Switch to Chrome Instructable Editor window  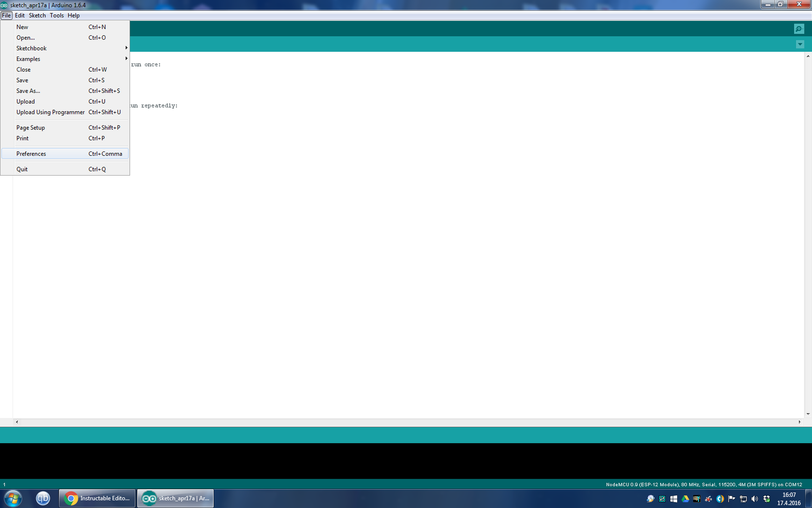click(x=97, y=498)
